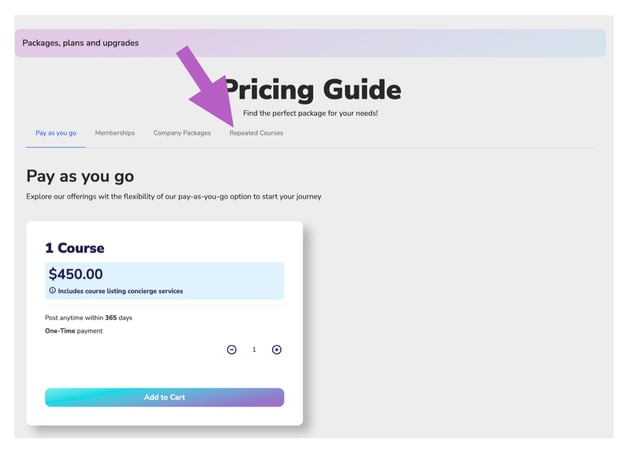This screenshot has height=449, width=623.
Task: Click the 'Post anytime within 365 days' text
Action: 89,318
